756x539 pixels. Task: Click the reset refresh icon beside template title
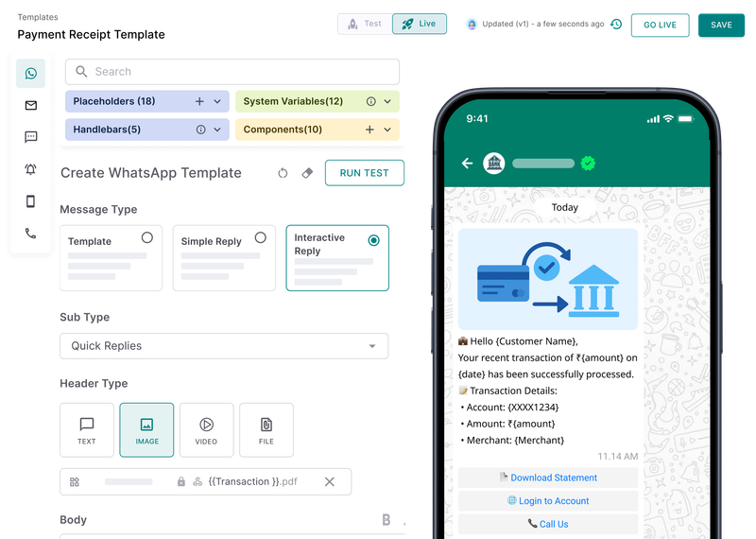pos(283,173)
